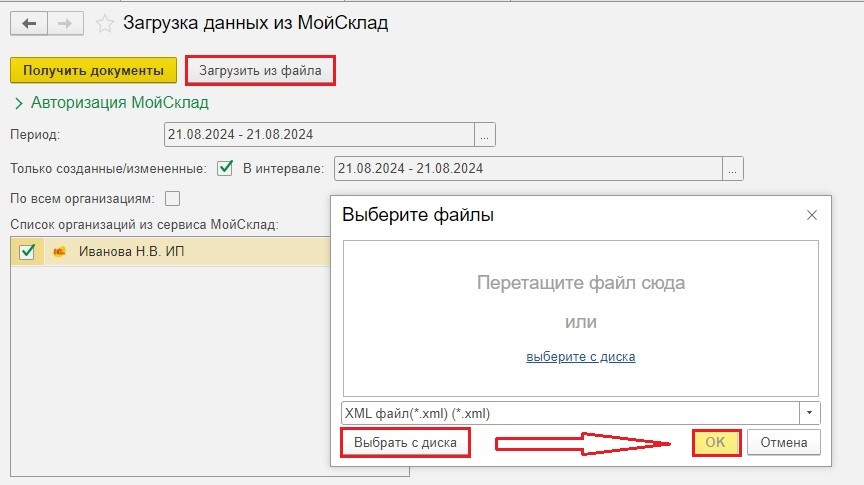
Task: Click the file drop area Перетащите файл сюда
Action: pos(580,283)
